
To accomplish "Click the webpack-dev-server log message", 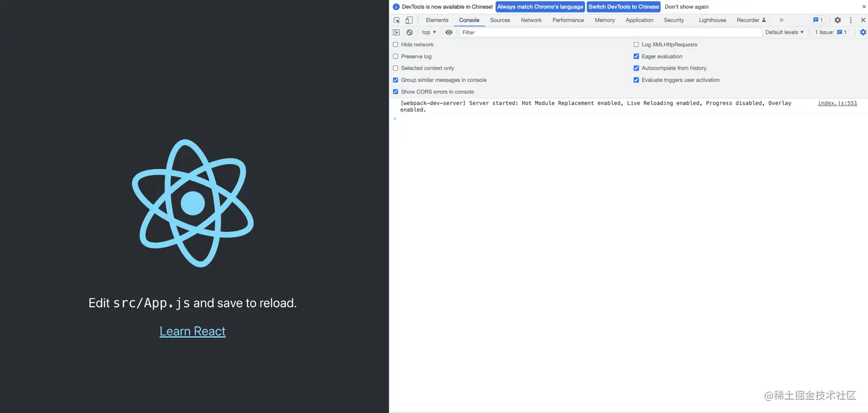I will (x=595, y=106).
